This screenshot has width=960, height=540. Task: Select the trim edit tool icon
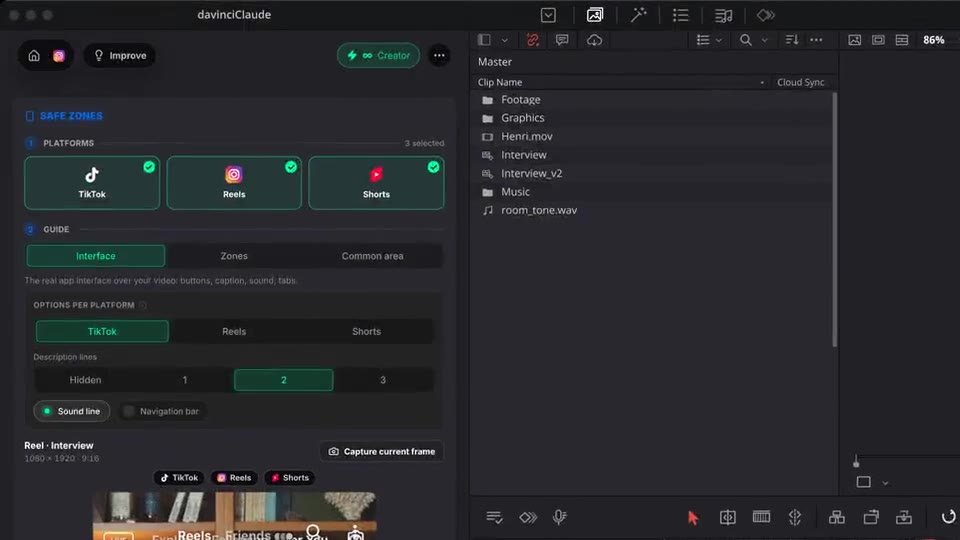727,517
